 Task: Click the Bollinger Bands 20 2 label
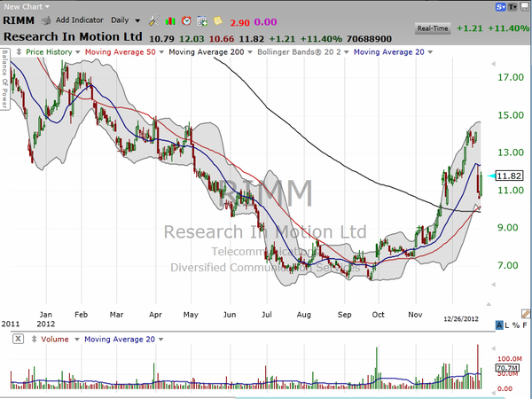(x=299, y=52)
